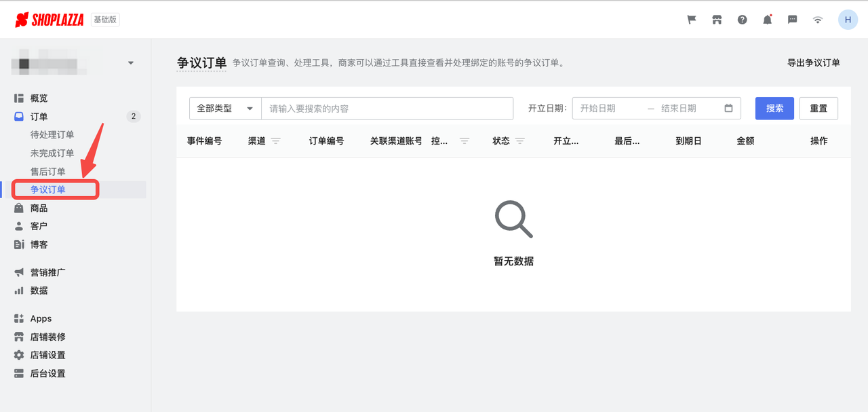Screen dimensions: 868x412
Task: Click the flag announcements icon
Action: coord(691,19)
